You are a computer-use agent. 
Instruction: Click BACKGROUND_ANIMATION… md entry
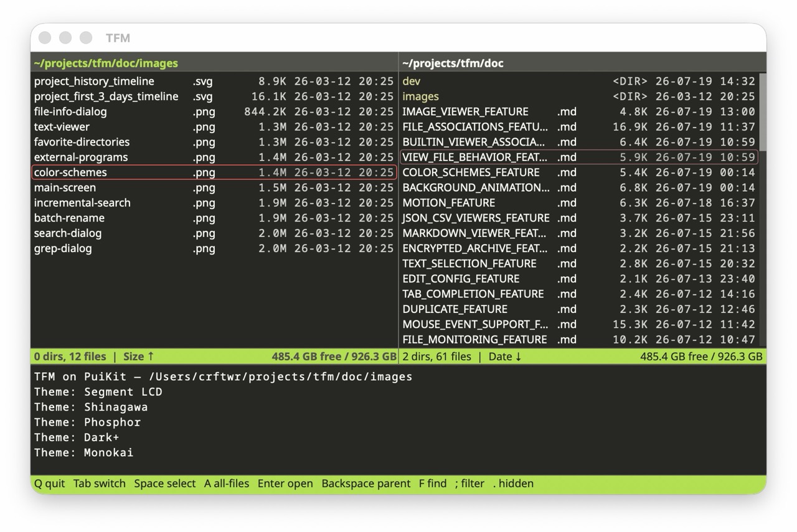point(579,188)
